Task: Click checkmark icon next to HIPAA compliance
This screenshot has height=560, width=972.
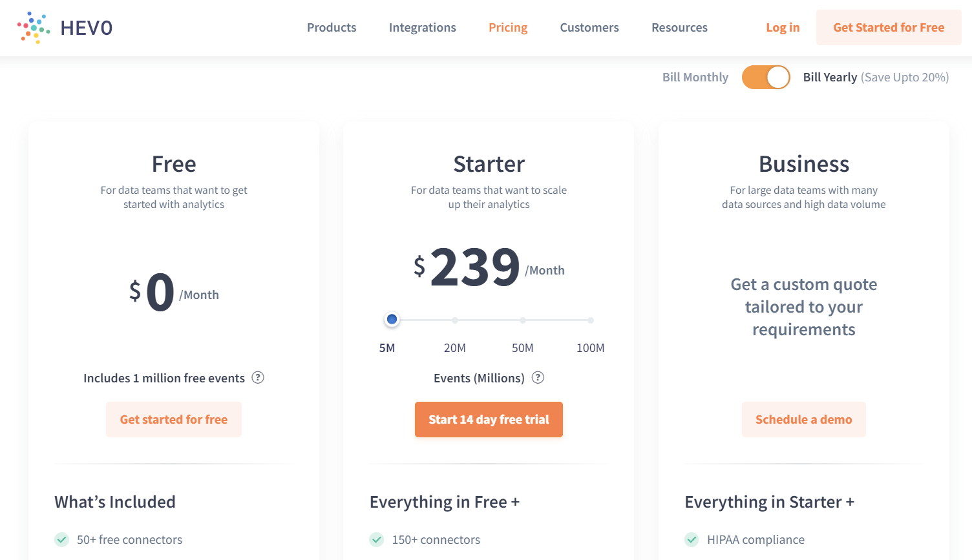Action: [692, 539]
